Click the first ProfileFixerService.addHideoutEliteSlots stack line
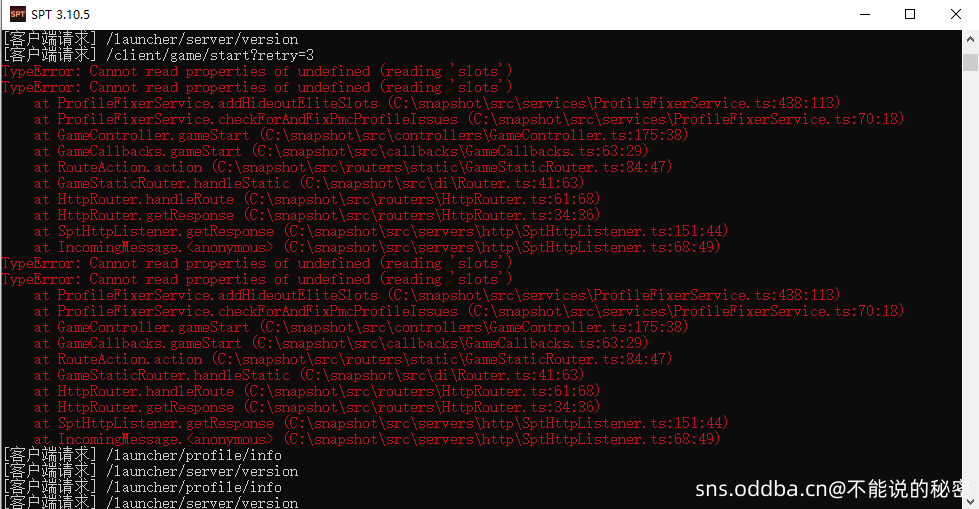The width and height of the screenshot is (979, 509). click(437, 103)
